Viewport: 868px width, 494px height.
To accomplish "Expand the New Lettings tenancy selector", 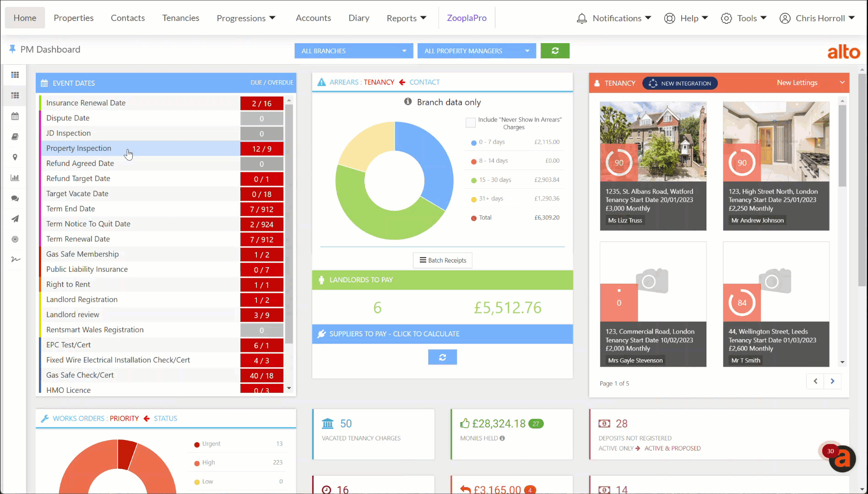I will tap(810, 82).
